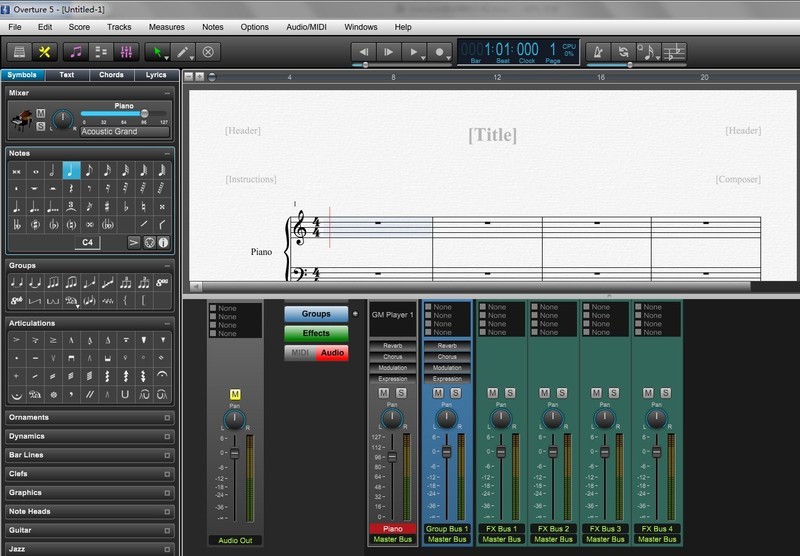Click the record button in the transport
Image resolution: width=800 pixels, height=556 pixels.
point(438,52)
